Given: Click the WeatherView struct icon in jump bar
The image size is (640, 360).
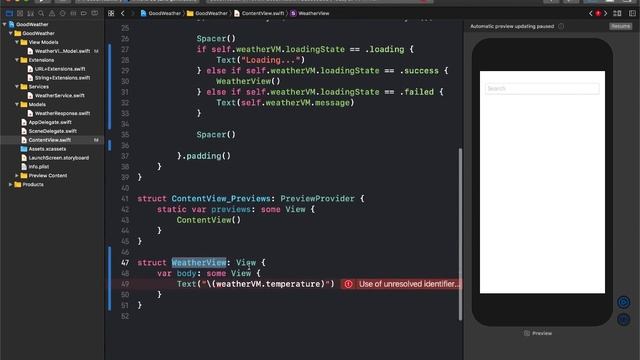Looking at the screenshot, I should point(293,13).
